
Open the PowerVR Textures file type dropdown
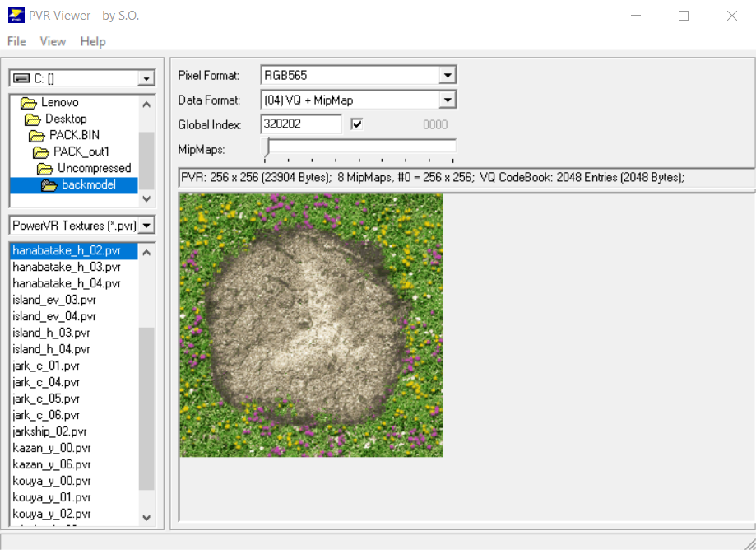[x=146, y=226]
